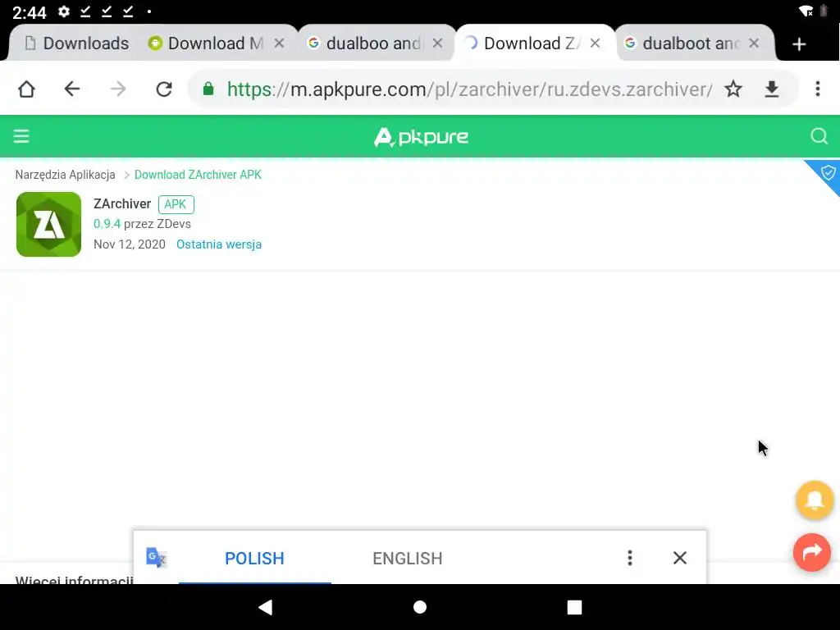840x630 pixels.
Task: Select POLISH in translate bar
Action: [254, 558]
